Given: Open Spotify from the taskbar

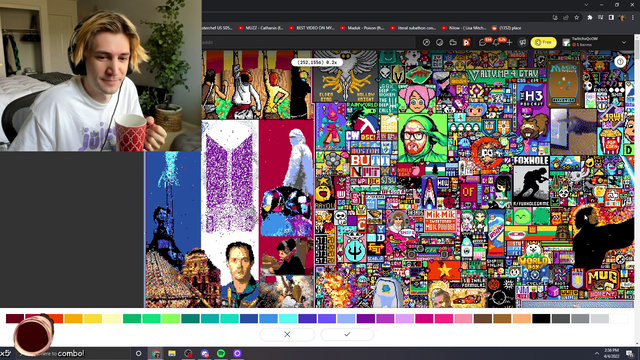Looking at the screenshot, I should (221, 353).
